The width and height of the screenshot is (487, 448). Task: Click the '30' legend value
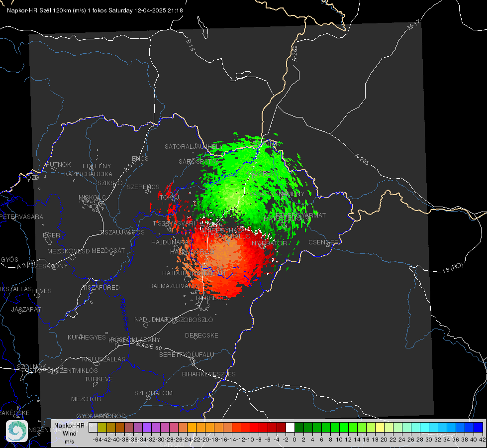[x=429, y=440]
